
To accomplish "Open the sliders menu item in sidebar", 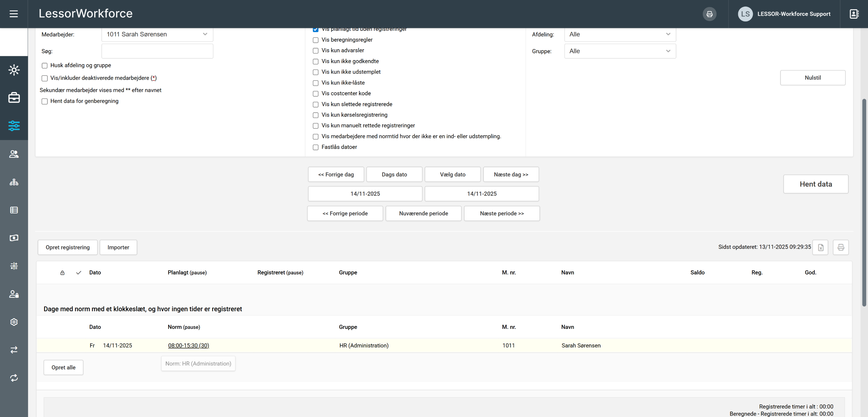I will [x=14, y=126].
